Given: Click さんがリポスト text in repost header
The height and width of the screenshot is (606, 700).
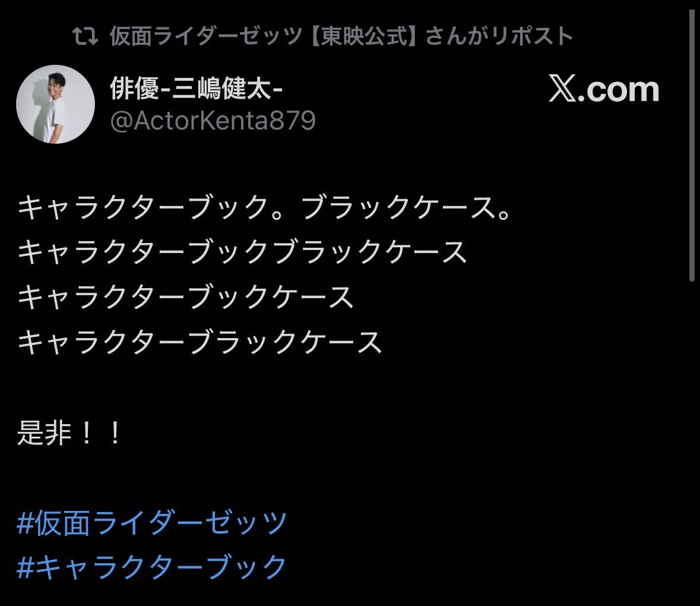Looking at the screenshot, I should pyautogui.click(x=499, y=36).
